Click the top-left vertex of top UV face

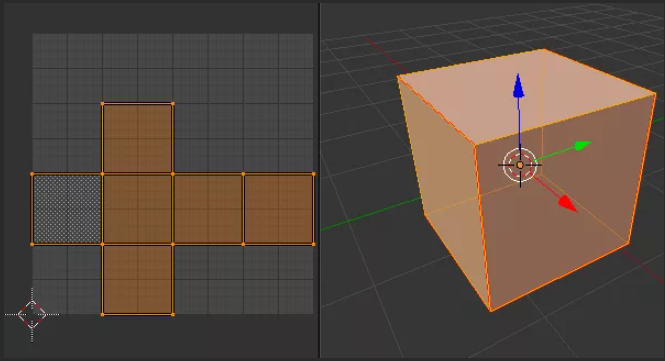pos(102,104)
